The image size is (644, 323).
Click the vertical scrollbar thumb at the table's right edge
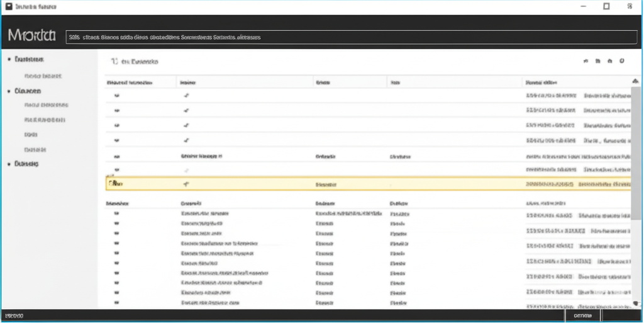pyautogui.click(x=636, y=152)
